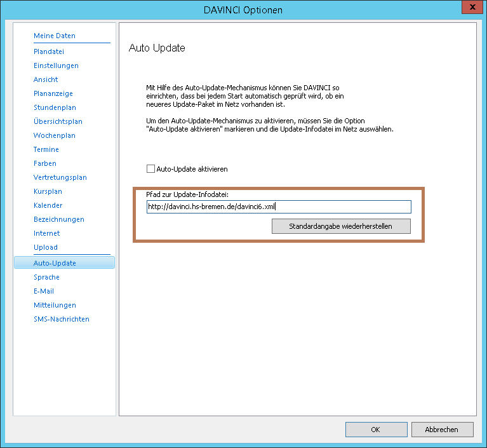Open the Meine Daten section

click(55, 36)
